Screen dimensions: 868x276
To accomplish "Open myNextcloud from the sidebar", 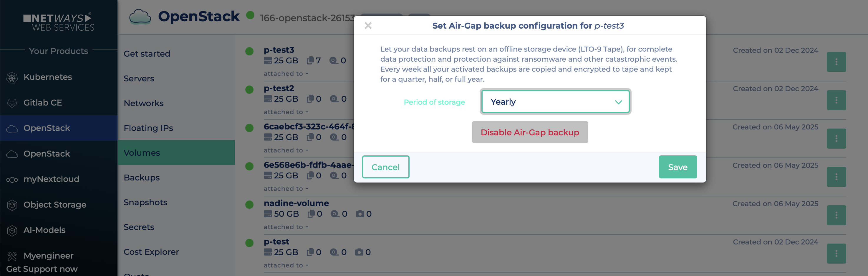I will click(51, 179).
